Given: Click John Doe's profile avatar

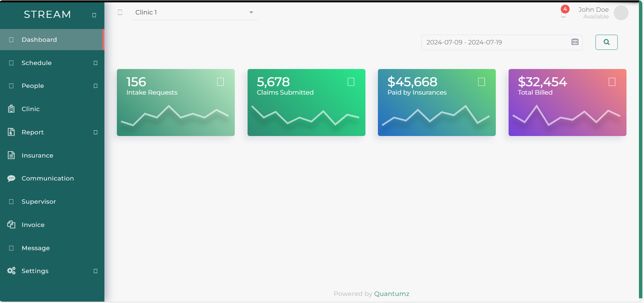Looking at the screenshot, I should (621, 13).
